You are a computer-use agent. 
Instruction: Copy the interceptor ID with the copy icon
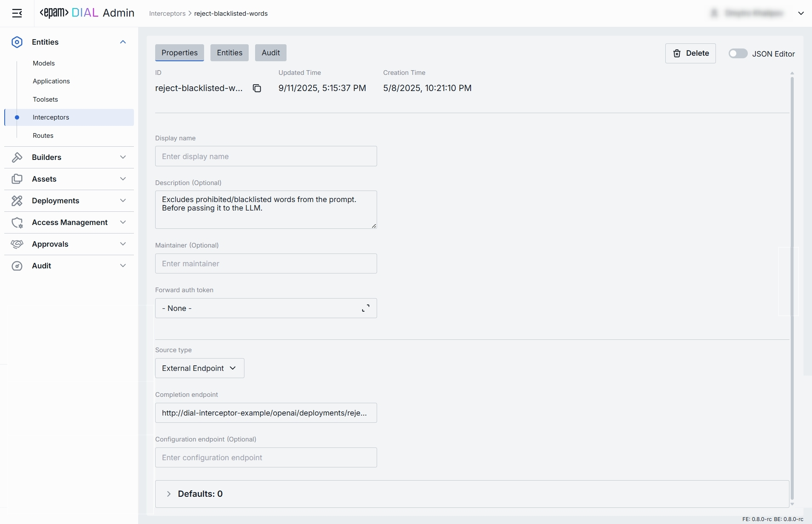[x=257, y=88]
